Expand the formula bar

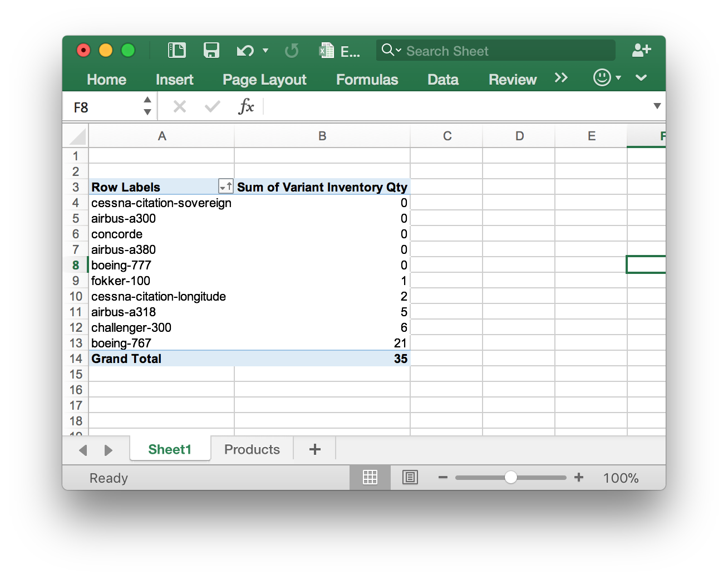tap(657, 106)
